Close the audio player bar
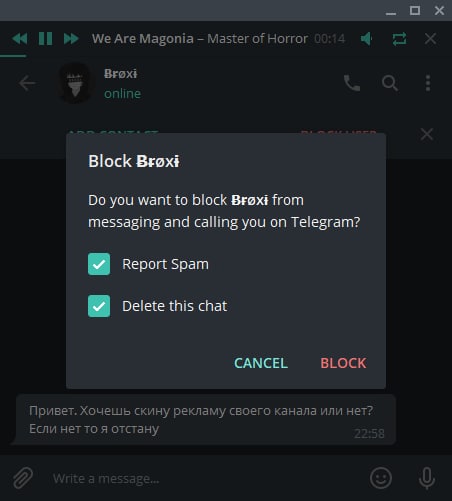 pyautogui.click(x=430, y=39)
